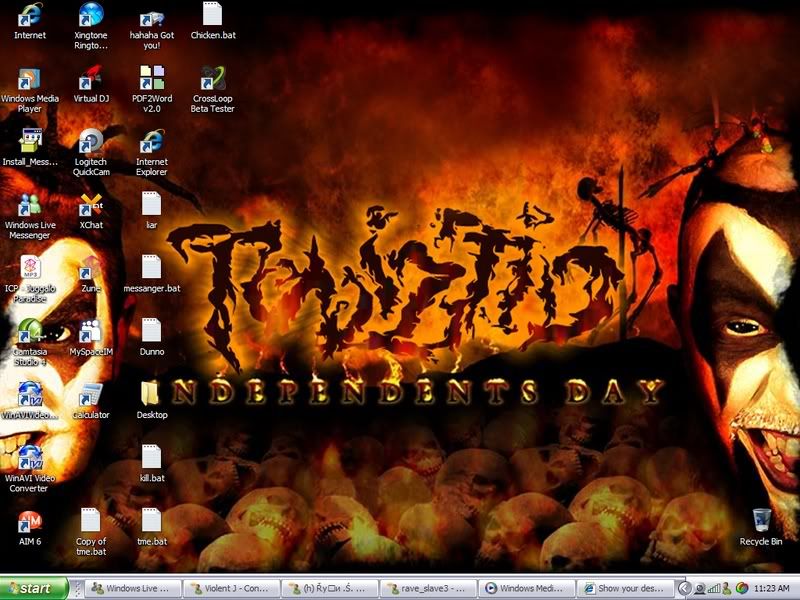Select the Zune desktop shortcut
The image size is (800, 600).
[x=91, y=267]
